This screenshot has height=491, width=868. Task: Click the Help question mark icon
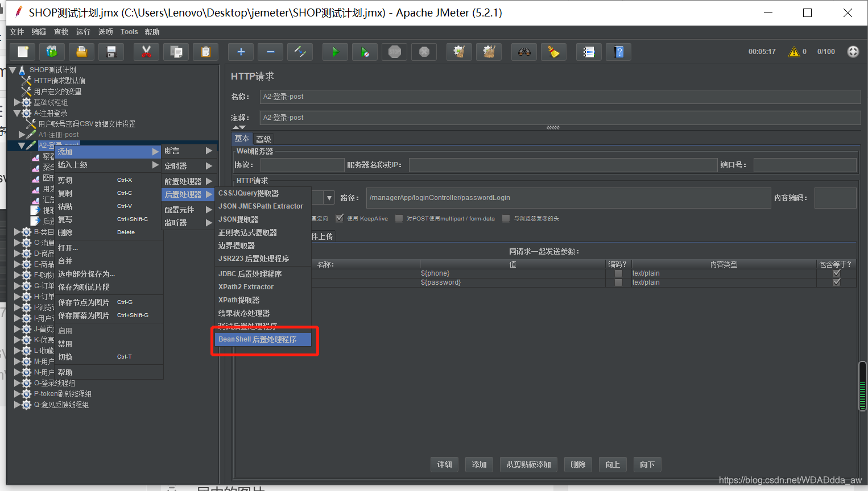[618, 52]
